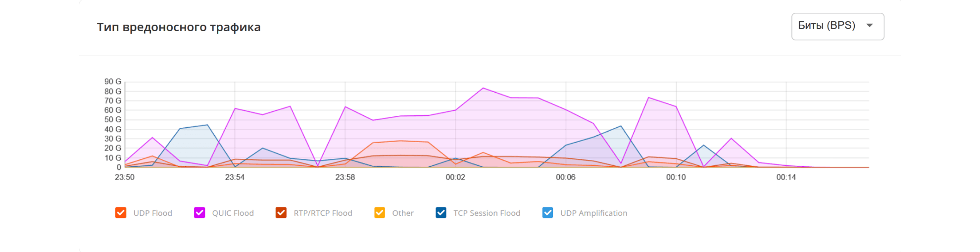Click the Тип вредоносного трафика title
Image resolution: width=980 pixels, height=252 pixels.
[x=179, y=27]
